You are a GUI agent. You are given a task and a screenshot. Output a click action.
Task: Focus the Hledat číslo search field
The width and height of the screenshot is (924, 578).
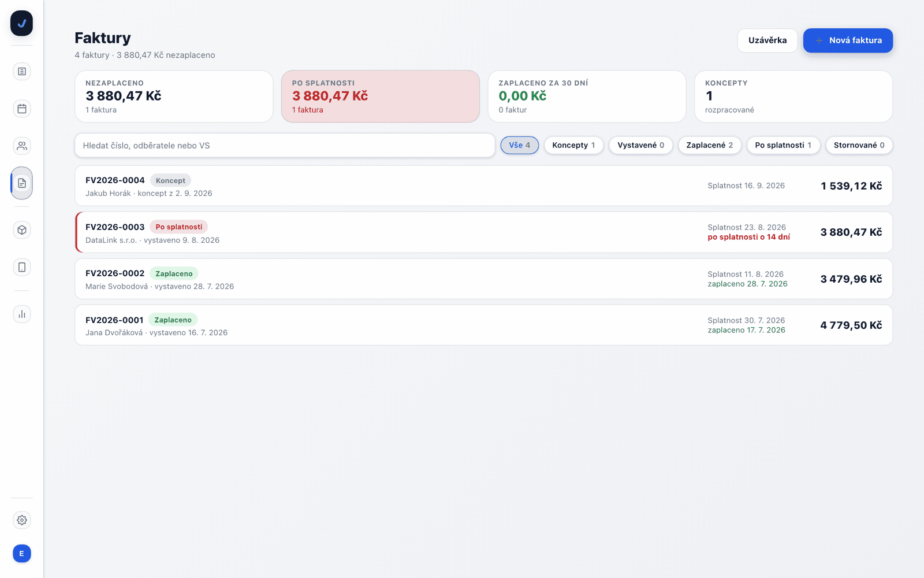[285, 146]
